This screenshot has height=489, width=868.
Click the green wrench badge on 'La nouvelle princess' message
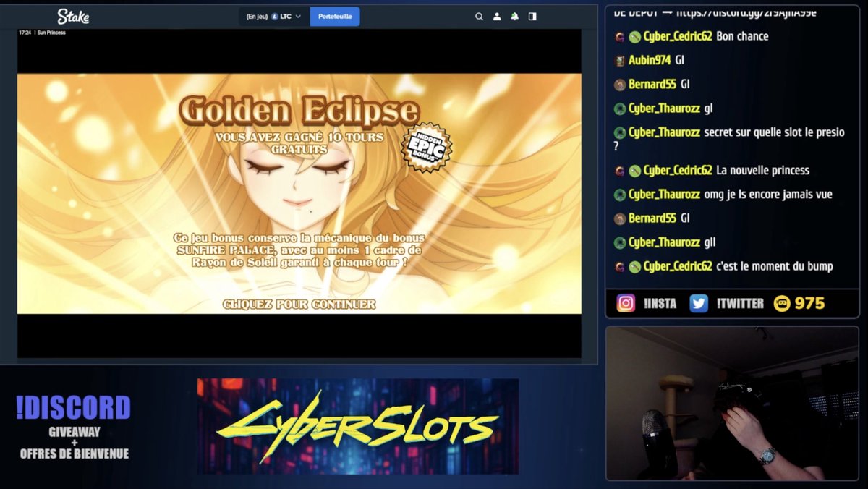(635, 171)
